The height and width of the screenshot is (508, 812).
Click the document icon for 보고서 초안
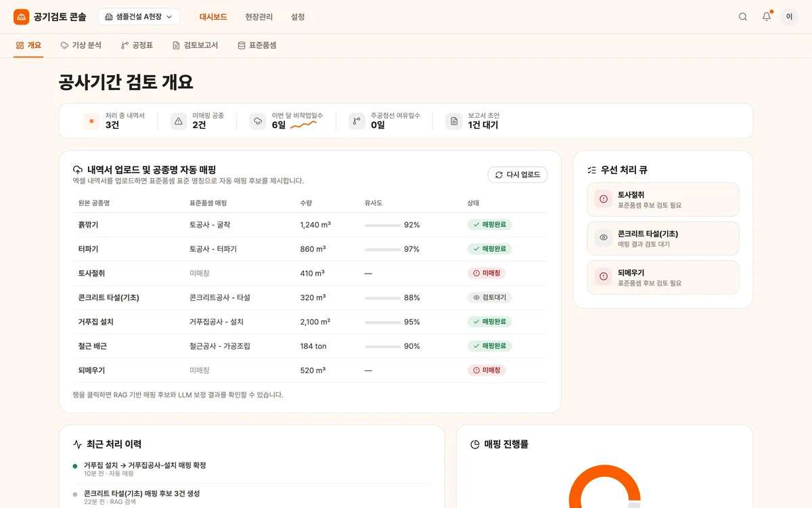tap(454, 121)
